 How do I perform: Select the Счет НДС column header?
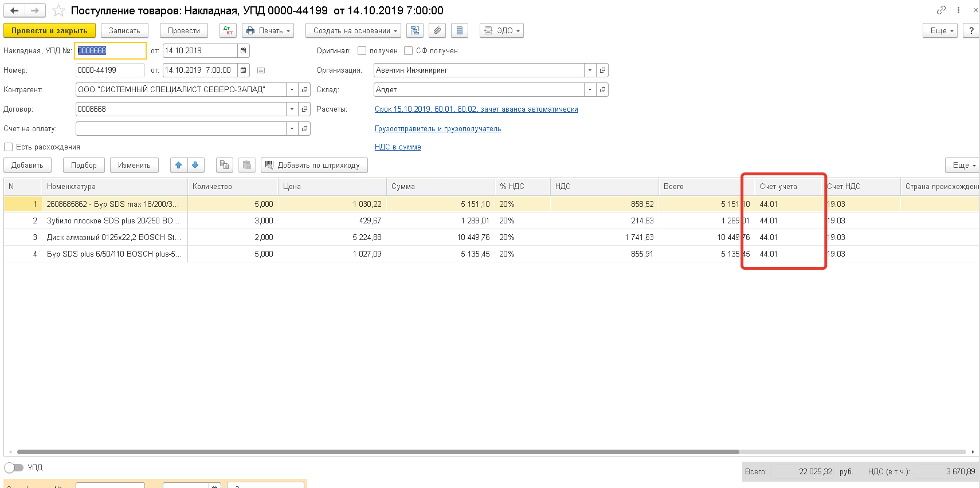coord(861,186)
